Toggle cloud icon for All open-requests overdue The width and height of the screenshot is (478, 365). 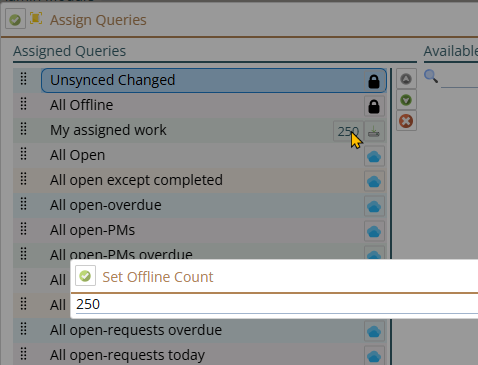click(374, 331)
